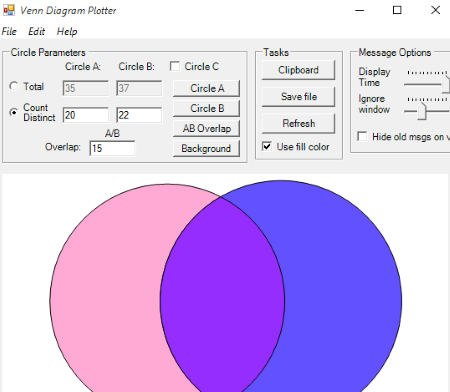
Task: Close the Venn Diagram Plotter window
Action: pos(435,10)
